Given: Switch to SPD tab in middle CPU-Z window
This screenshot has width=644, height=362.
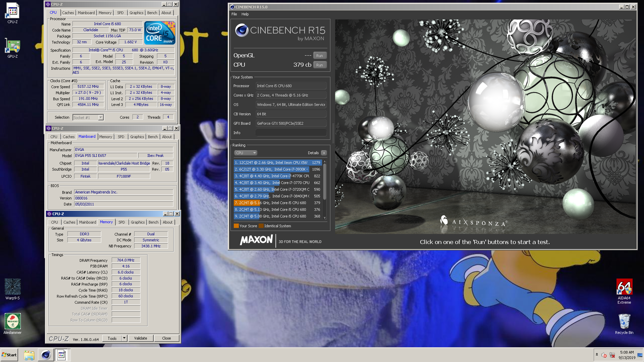Looking at the screenshot, I should tap(121, 137).
